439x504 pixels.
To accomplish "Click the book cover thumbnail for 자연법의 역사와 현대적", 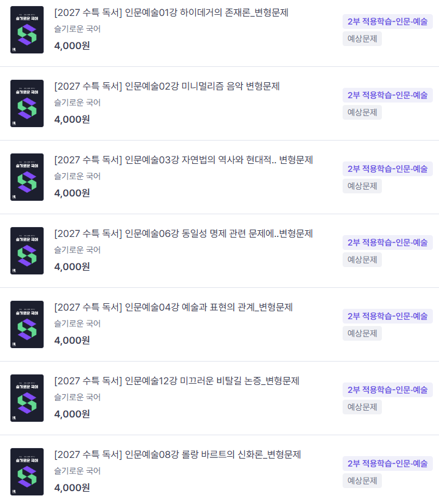I will click(27, 177).
